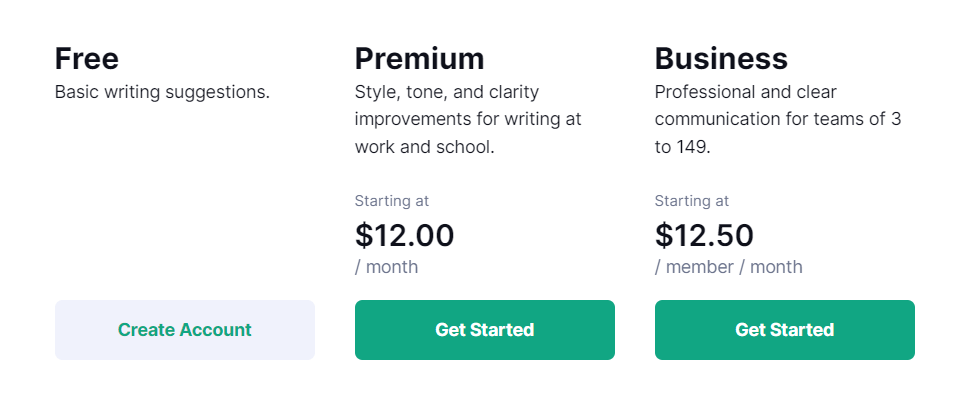The width and height of the screenshot is (970, 399).
Task: Click 'Starting at' label above the $12.50 price
Action: coord(692,201)
